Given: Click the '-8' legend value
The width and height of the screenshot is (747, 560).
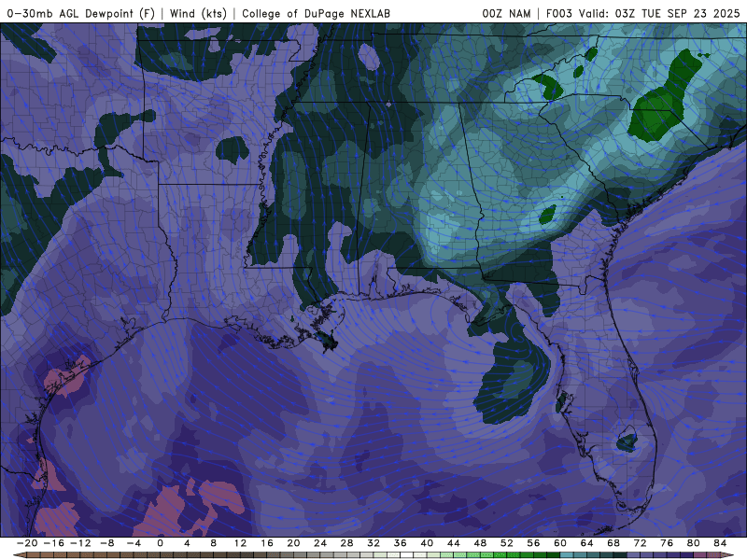Looking at the screenshot, I should (x=106, y=543).
